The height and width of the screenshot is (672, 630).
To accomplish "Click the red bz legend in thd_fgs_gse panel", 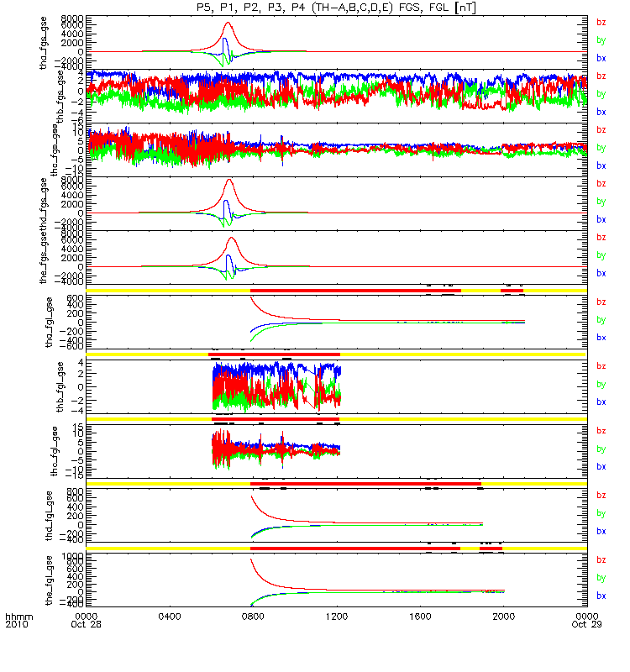I will pos(601,183).
